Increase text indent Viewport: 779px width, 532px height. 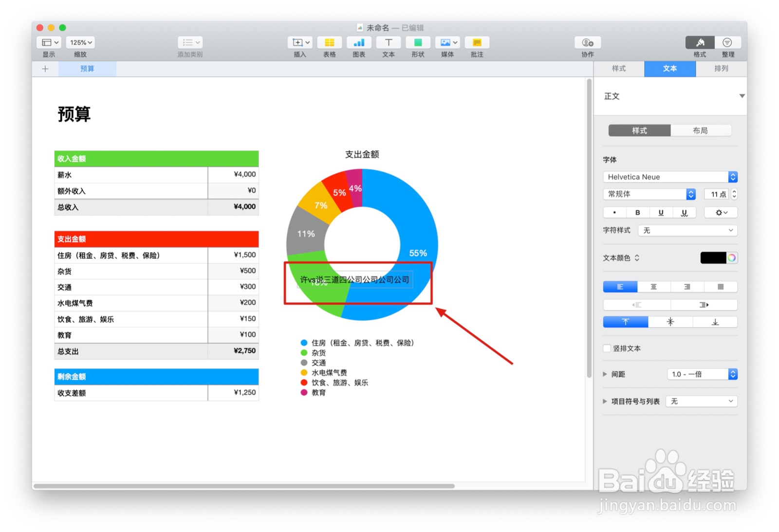[704, 305]
